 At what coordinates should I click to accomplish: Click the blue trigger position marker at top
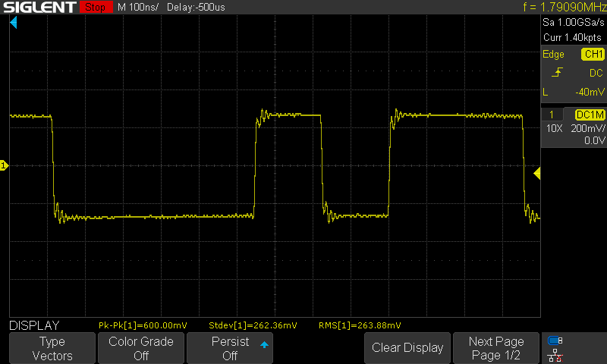[14, 23]
